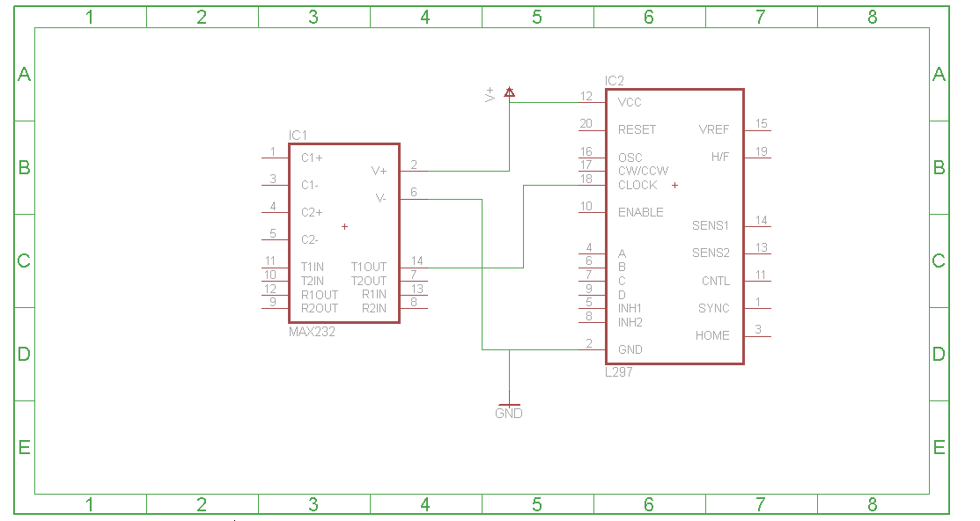This screenshot has height=521, width=980.
Task: Click the pin 16 stub at OSC
Action: [x=593, y=158]
